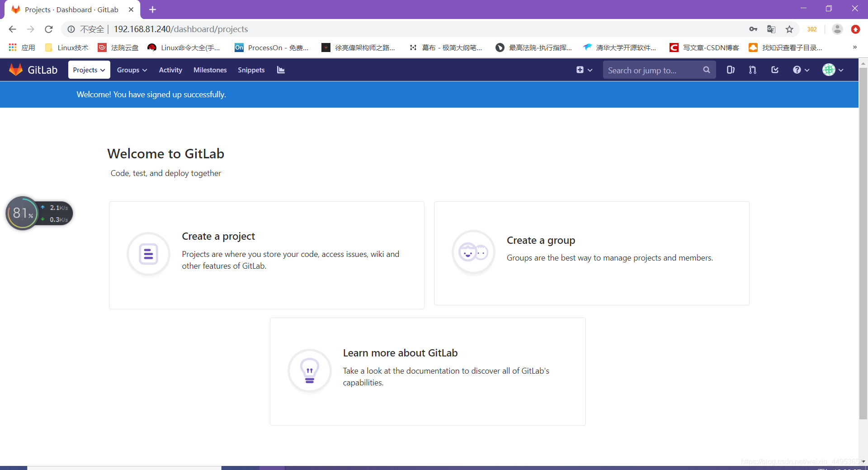Click the group faces illustration icon
Viewport: 868px width, 470px height.
point(473,252)
